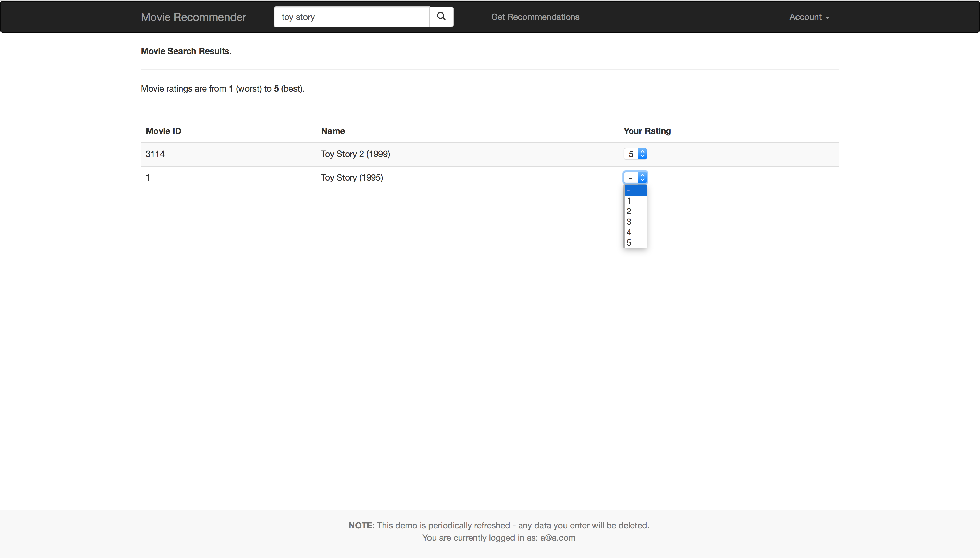
Task: Click the toy story search field
Action: (x=351, y=17)
